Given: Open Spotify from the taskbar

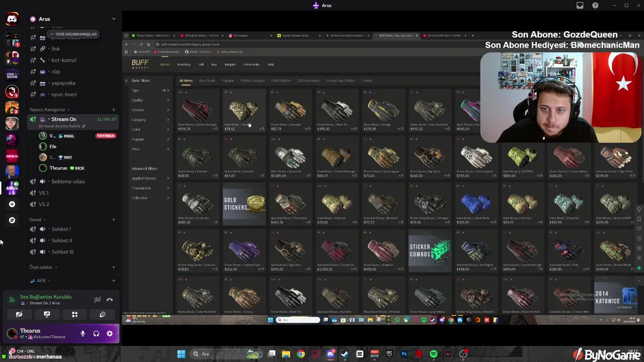Looking at the screenshot, I should 433,354.
